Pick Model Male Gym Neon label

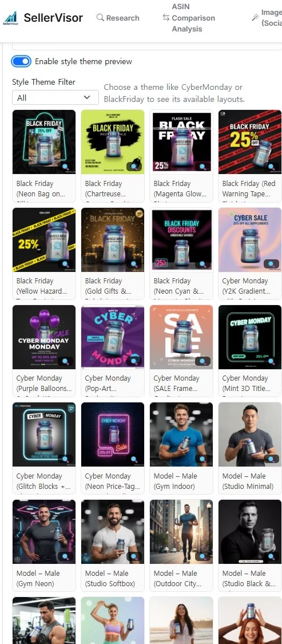pyautogui.click(x=38, y=578)
